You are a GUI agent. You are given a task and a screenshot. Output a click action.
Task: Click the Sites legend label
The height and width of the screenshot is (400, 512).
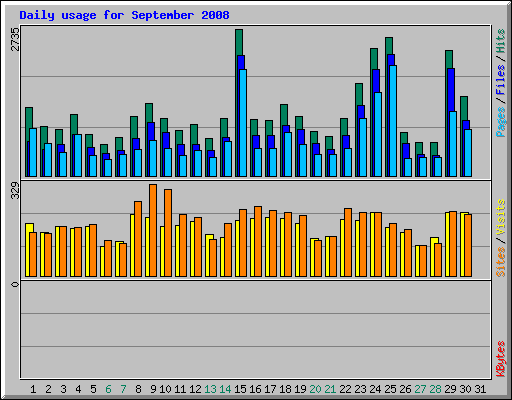pyautogui.click(x=500, y=262)
